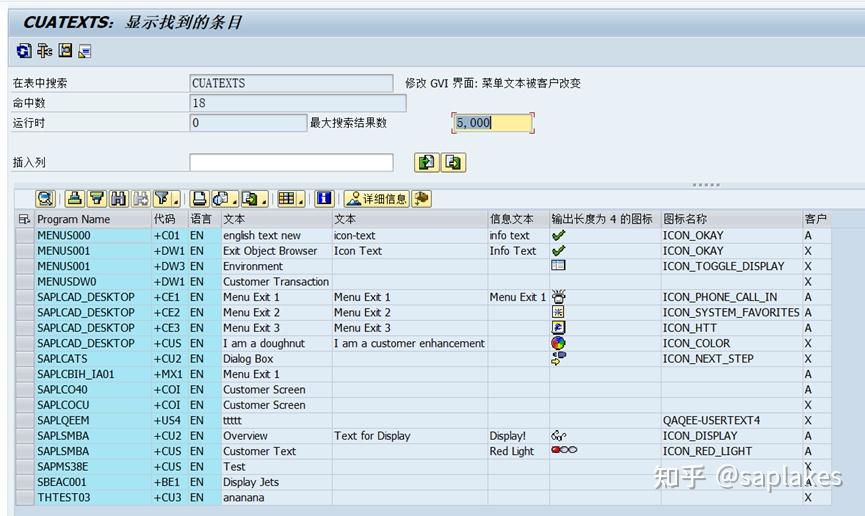Click the 最大搜索结果数 field showing 5,000
The image size is (865, 516).
[493, 123]
